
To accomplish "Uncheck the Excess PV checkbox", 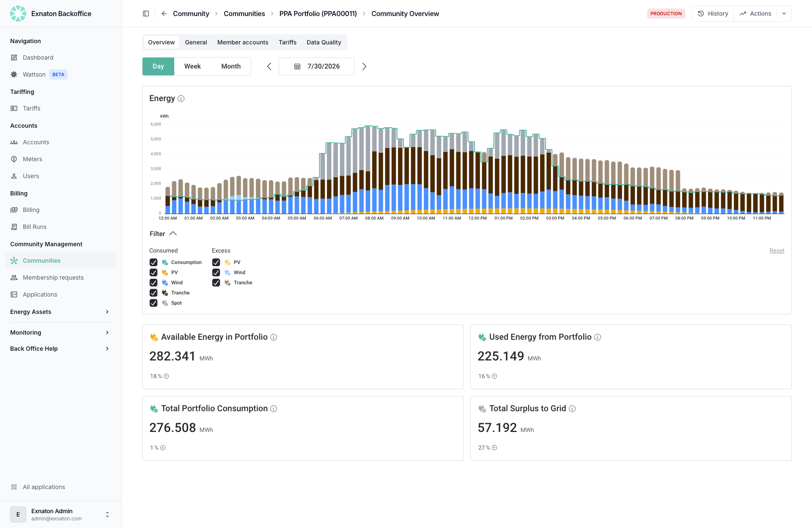I will 216,262.
